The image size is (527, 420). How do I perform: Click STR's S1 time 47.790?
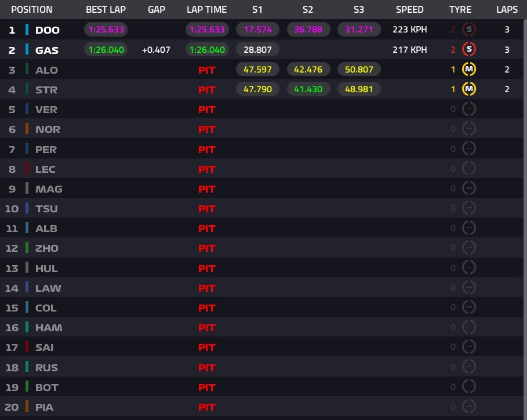point(258,89)
